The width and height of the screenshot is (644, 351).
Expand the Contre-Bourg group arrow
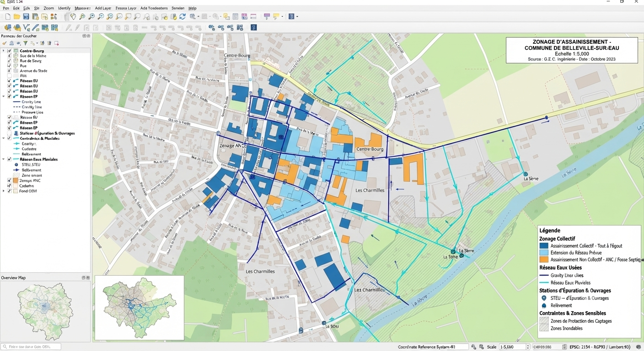(4, 51)
